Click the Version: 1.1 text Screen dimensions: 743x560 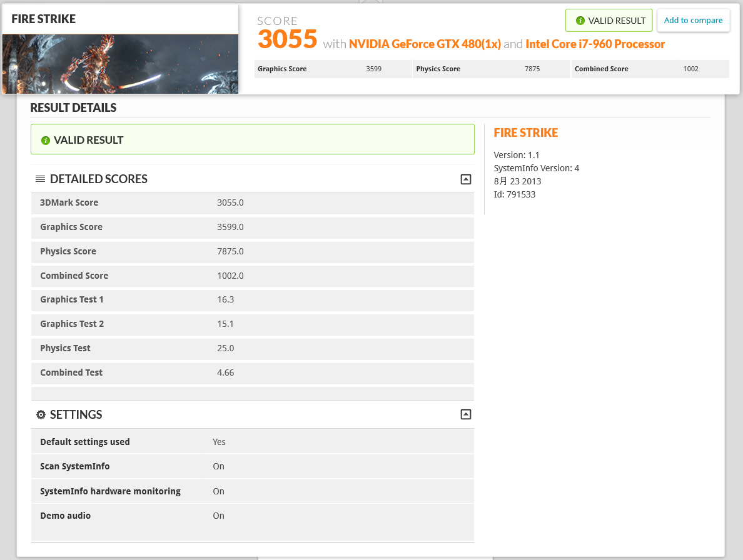pos(517,155)
